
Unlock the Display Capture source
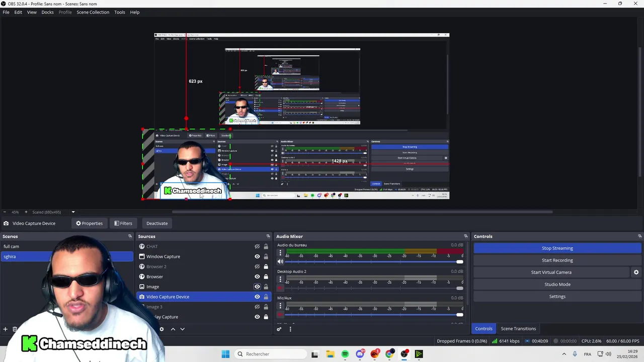coord(266,317)
